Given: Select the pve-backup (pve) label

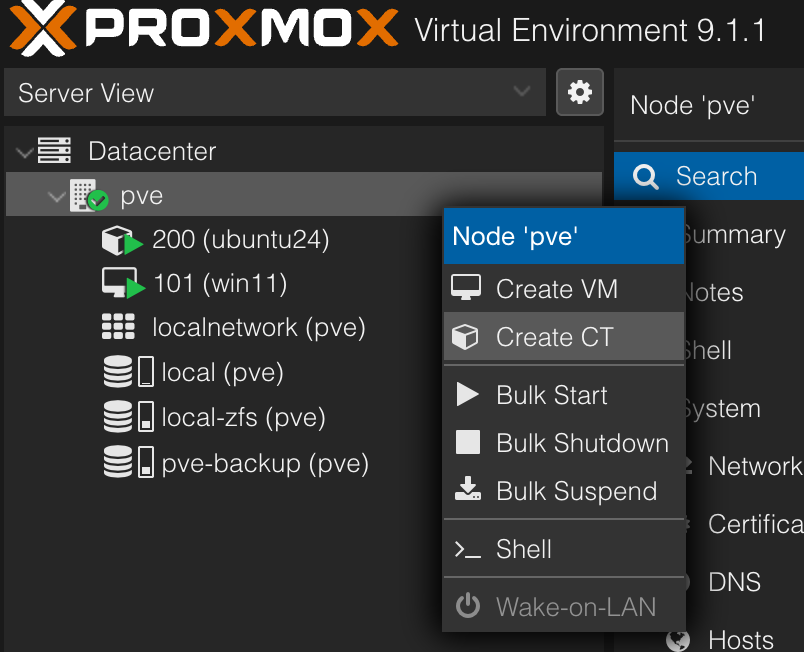Looking at the screenshot, I should 265,463.
